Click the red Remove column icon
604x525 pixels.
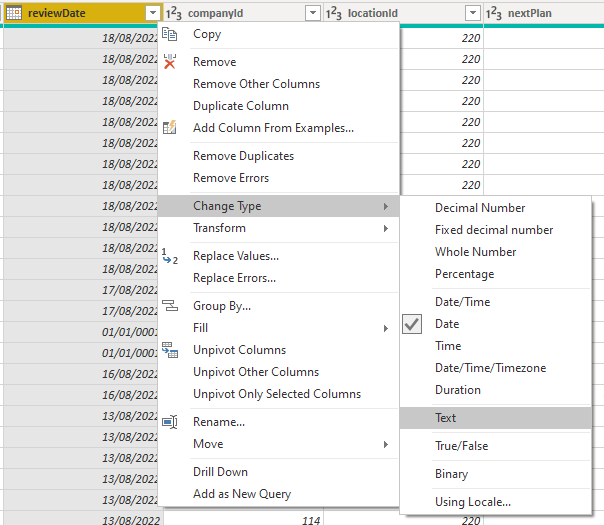169,62
